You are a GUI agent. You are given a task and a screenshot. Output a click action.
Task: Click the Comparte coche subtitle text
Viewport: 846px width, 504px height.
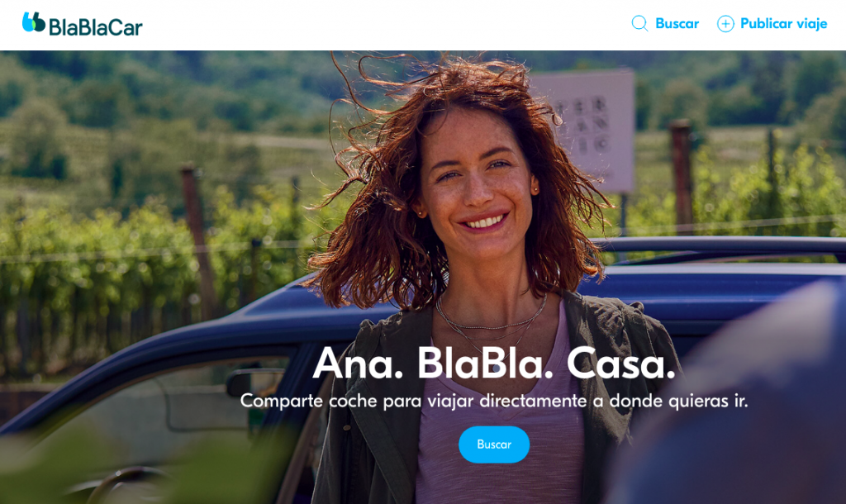(494, 401)
